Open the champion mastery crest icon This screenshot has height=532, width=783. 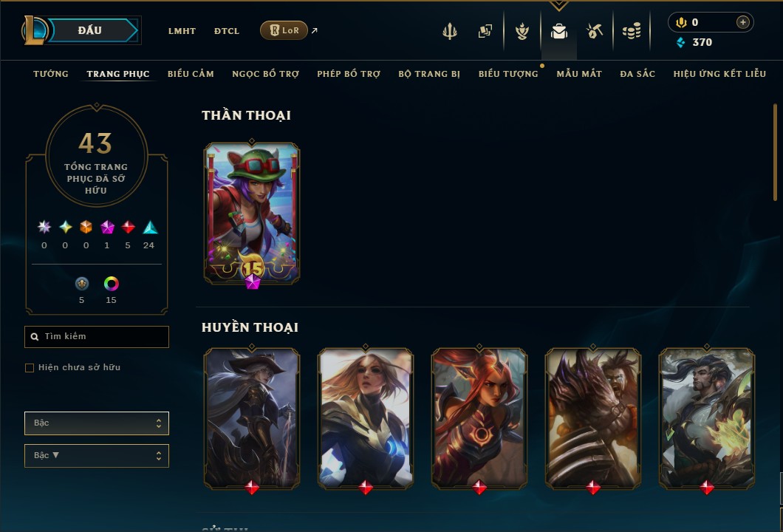coord(522,31)
